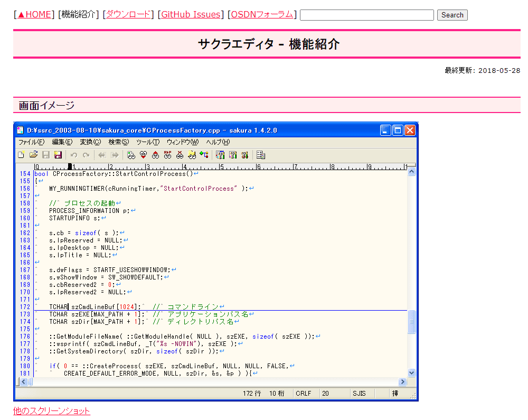Open the ファイル(F) menu
This screenshot has height=420, width=528.
pos(31,142)
